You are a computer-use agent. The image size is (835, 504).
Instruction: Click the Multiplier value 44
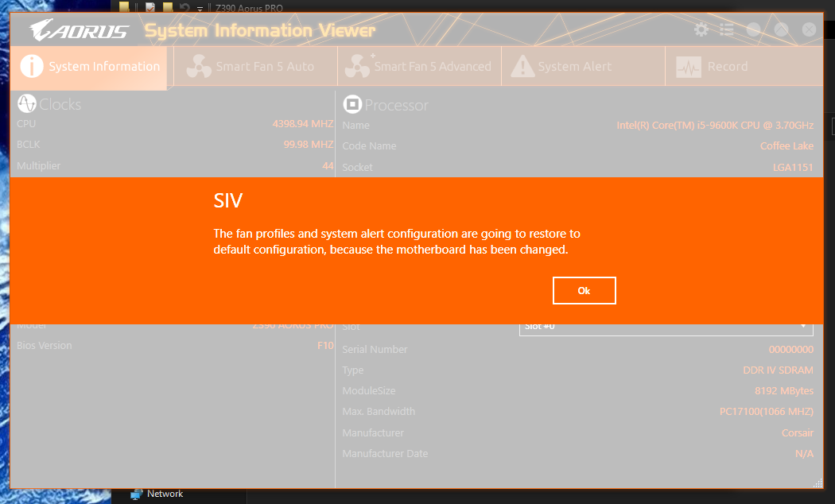(x=328, y=165)
